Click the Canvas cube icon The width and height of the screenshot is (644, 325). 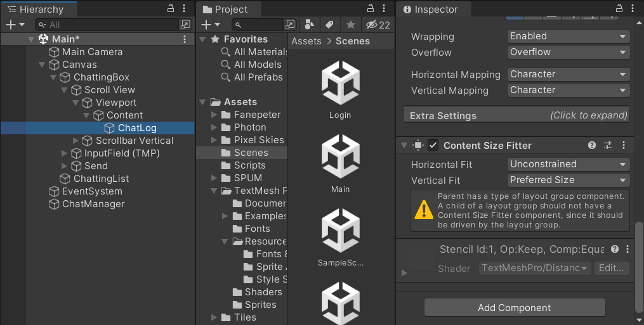pos(54,65)
